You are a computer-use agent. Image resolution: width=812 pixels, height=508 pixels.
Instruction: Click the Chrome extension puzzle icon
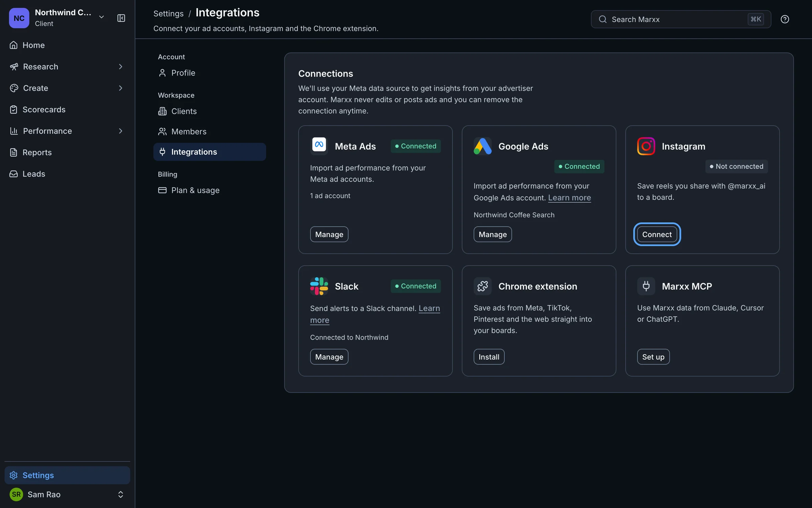(482, 286)
